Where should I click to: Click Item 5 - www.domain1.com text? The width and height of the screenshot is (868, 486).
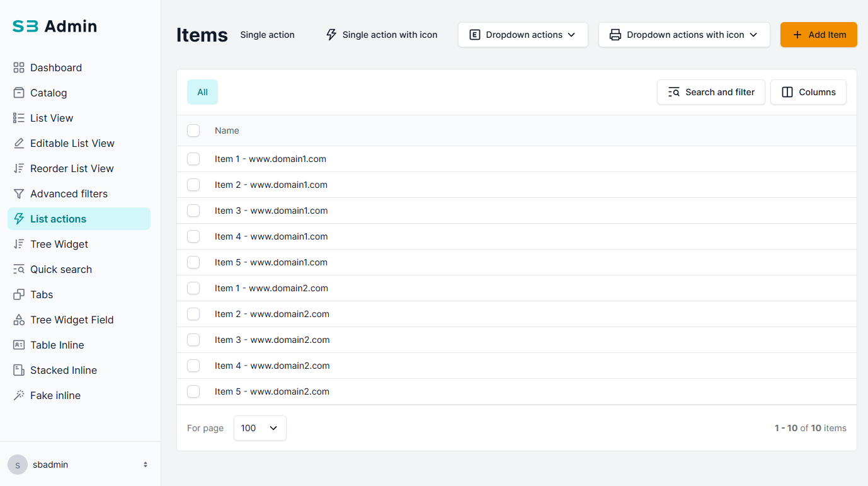tap(271, 262)
